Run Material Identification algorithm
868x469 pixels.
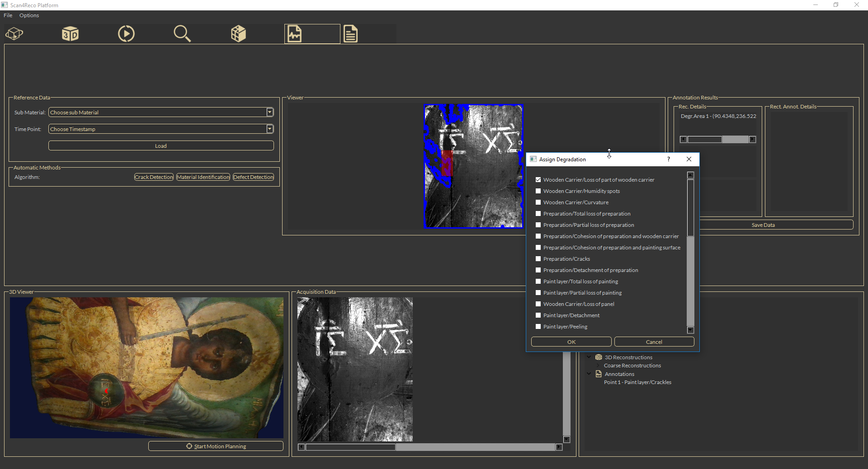[203, 177]
